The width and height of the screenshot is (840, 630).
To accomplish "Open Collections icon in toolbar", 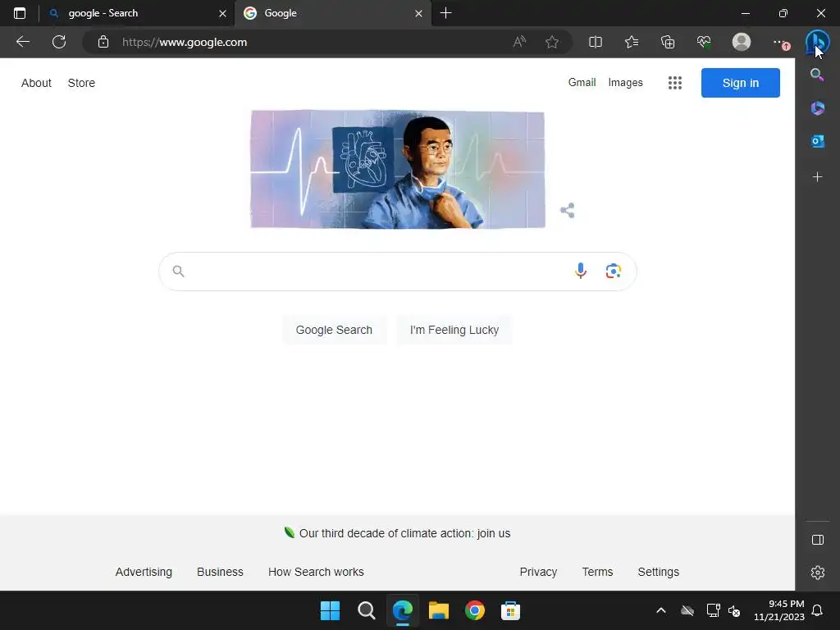I will (x=668, y=42).
